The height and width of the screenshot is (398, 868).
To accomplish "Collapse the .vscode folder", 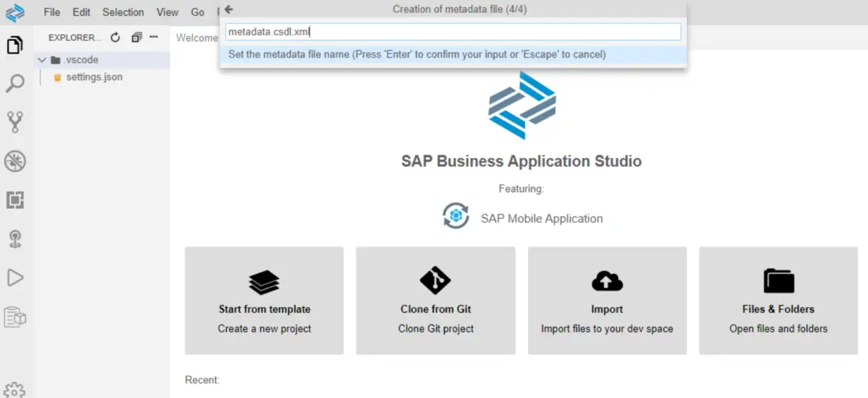I will tap(42, 60).
